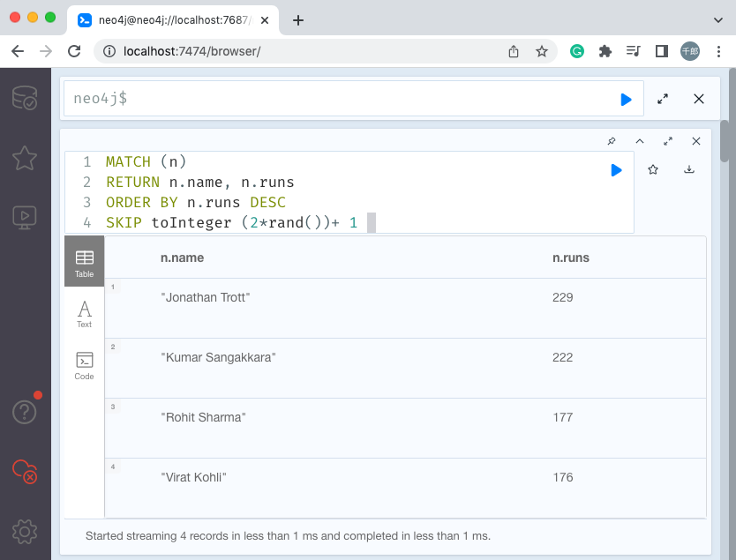Download the query results

click(x=689, y=169)
